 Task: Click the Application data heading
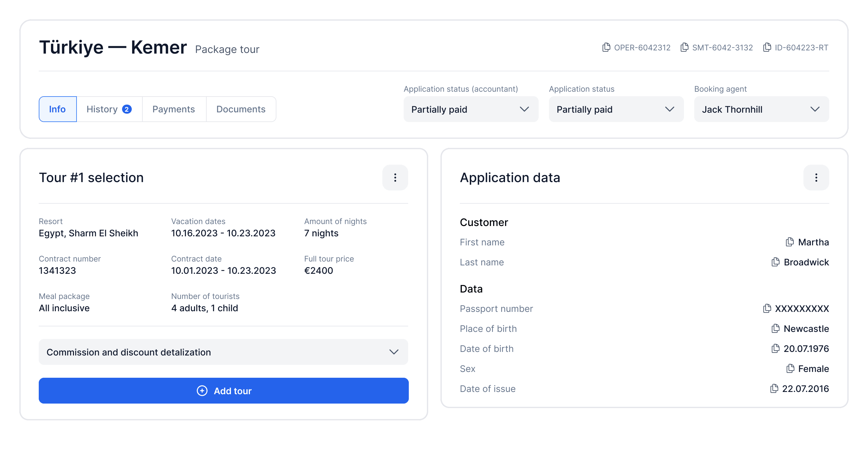point(510,178)
